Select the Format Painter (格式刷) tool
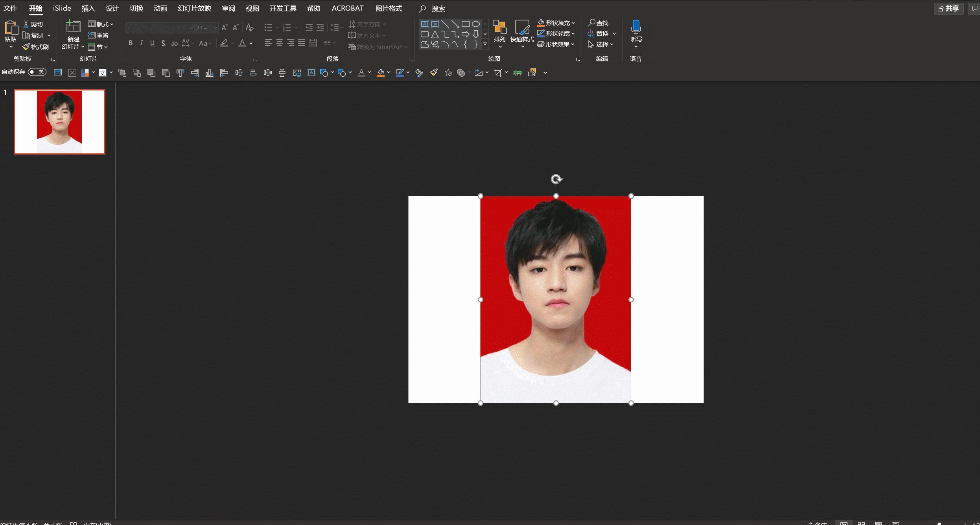 (36, 47)
